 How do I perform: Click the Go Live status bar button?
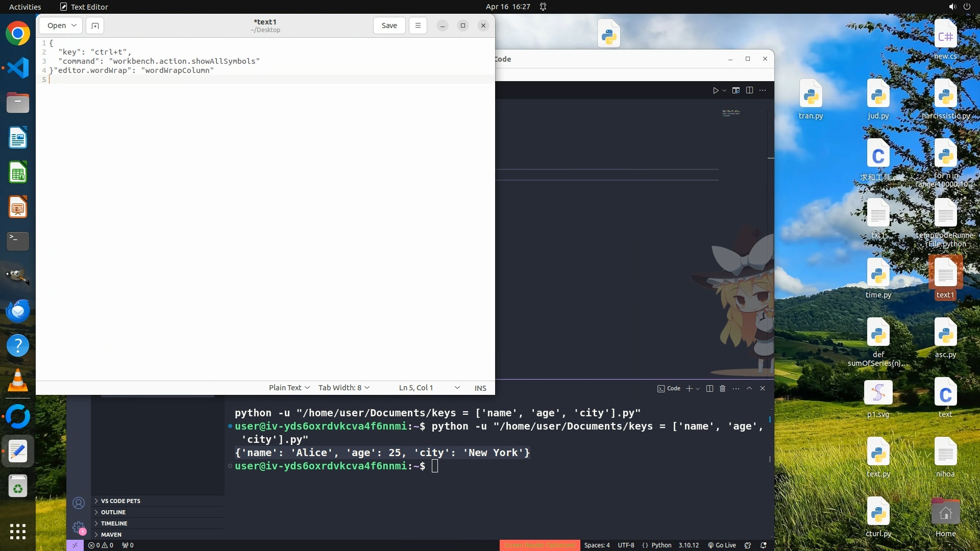coord(722,545)
